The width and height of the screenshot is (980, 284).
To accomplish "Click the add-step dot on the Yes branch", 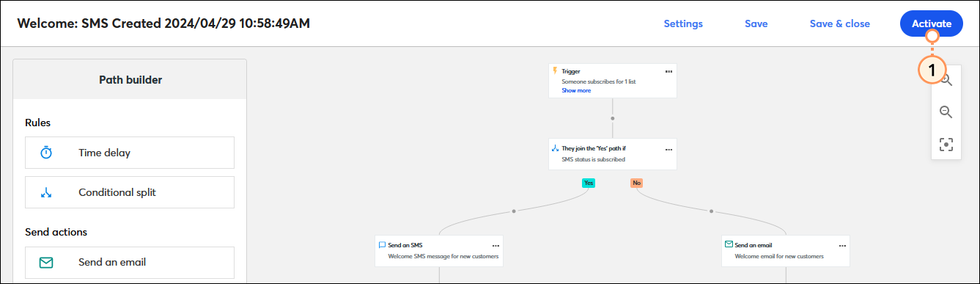I will tap(514, 211).
